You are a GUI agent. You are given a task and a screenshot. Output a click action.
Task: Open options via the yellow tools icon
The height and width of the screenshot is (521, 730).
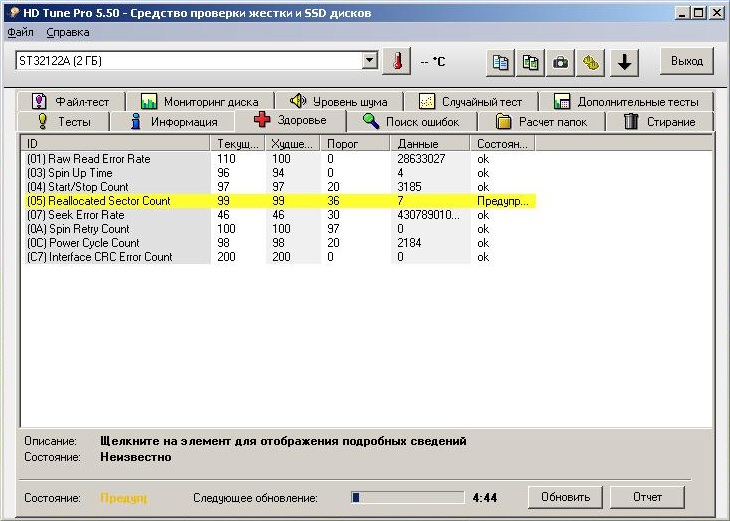pyautogui.click(x=590, y=62)
